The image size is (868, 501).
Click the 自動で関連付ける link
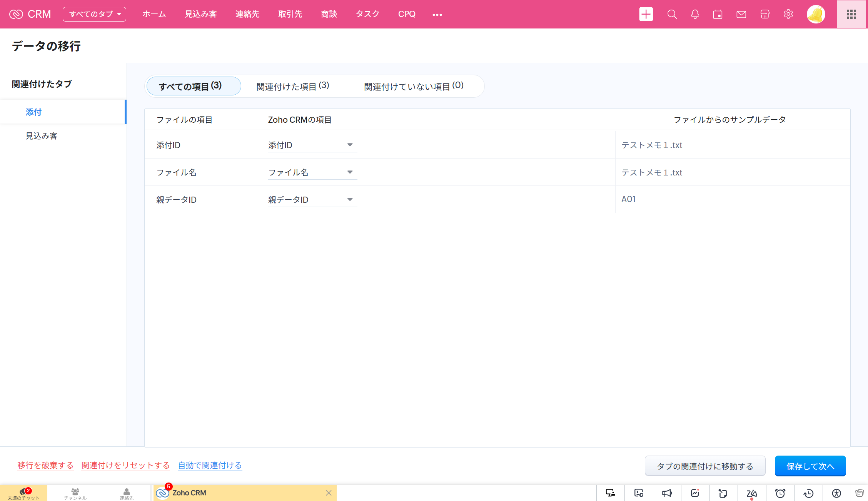210,465
